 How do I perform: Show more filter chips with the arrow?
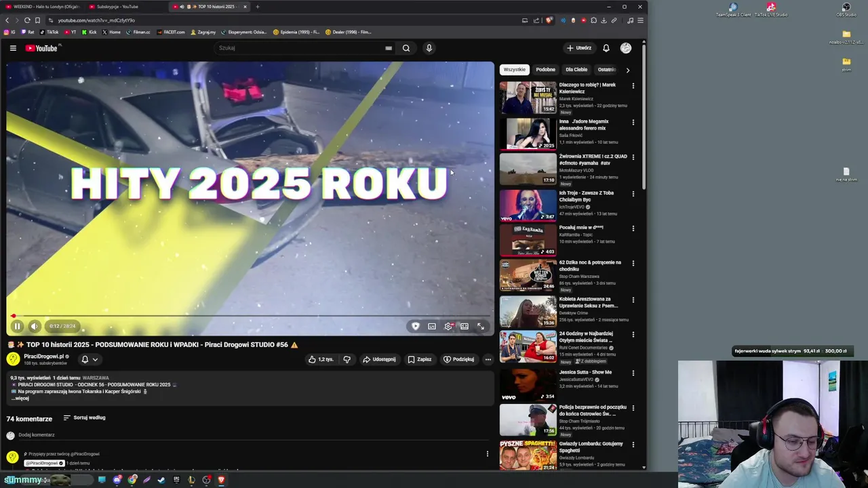(627, 70)
